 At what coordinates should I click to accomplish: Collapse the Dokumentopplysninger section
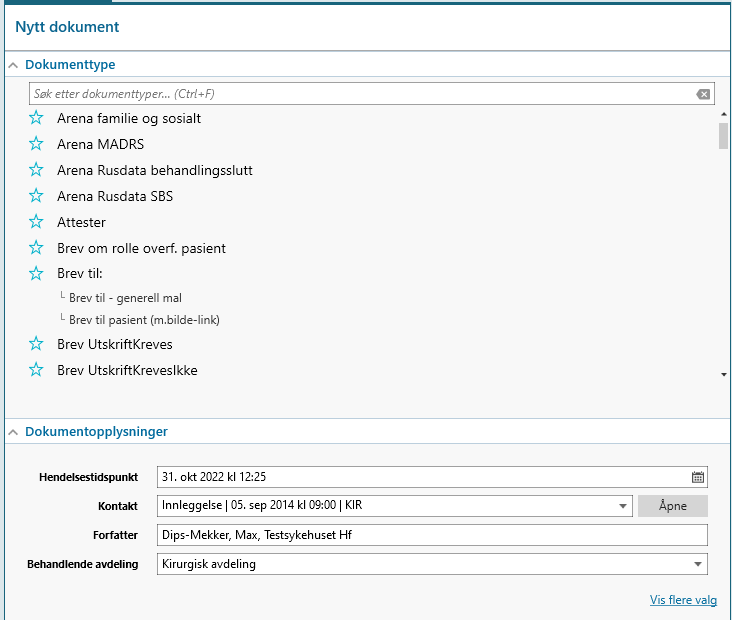(x=13, y=433)
